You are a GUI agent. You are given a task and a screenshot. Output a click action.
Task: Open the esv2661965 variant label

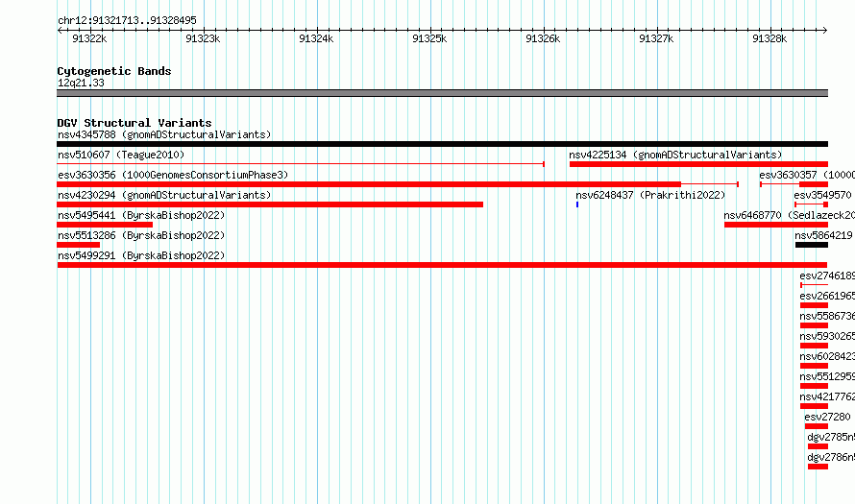[827, 296]
